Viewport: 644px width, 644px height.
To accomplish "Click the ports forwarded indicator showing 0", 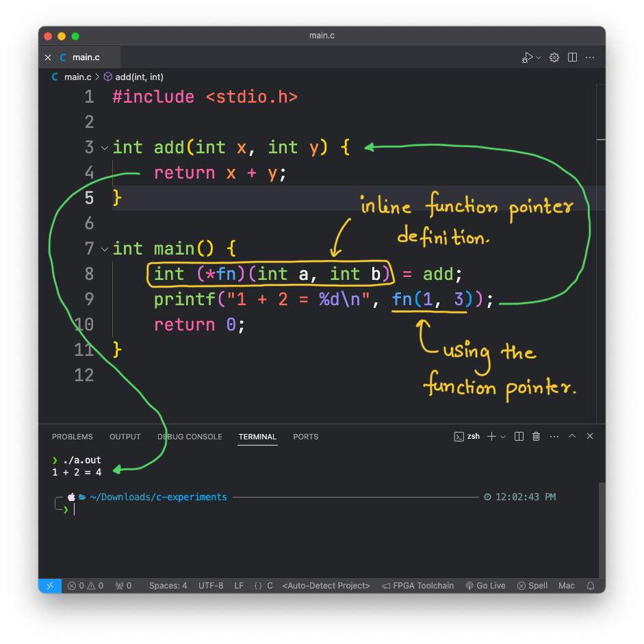I will pyautogui.click(x=123, y=586).
